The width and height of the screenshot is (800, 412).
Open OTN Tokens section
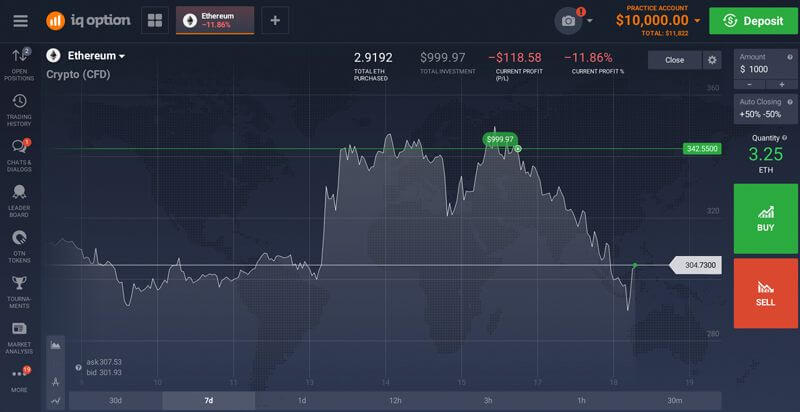coord(19,247)
